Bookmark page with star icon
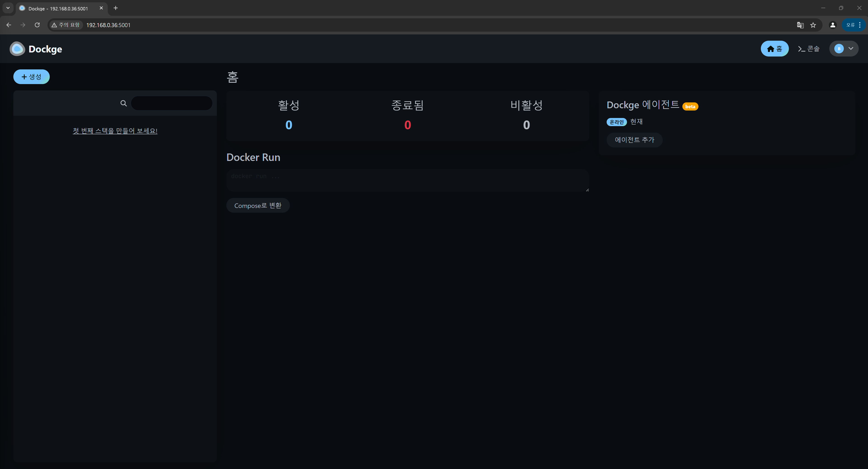Screen dimensions: 868x469 point(813,25)
